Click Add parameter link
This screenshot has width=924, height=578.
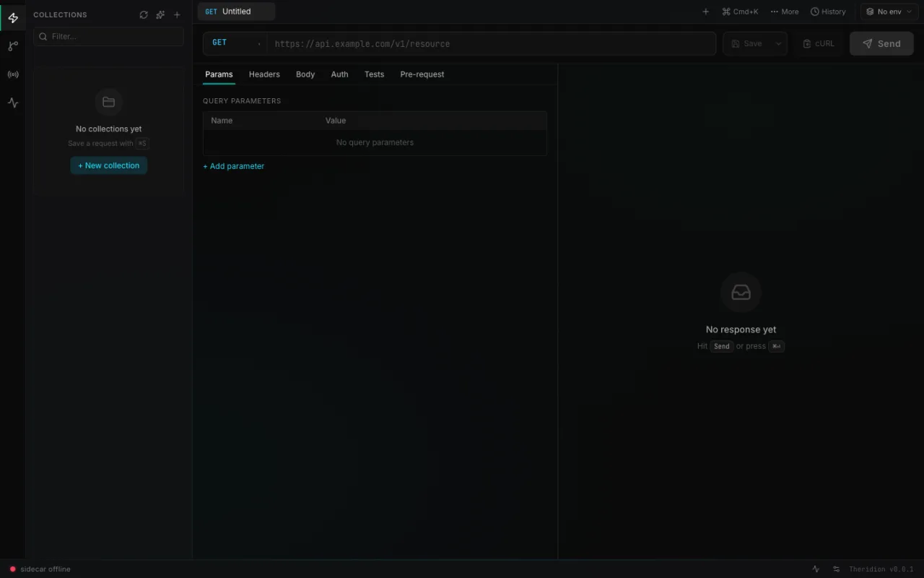pos(234,166)
